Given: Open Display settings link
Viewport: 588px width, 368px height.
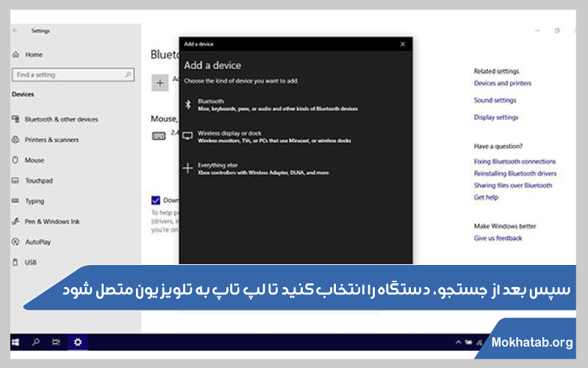Looking at the screenshot, I should 496,118.
